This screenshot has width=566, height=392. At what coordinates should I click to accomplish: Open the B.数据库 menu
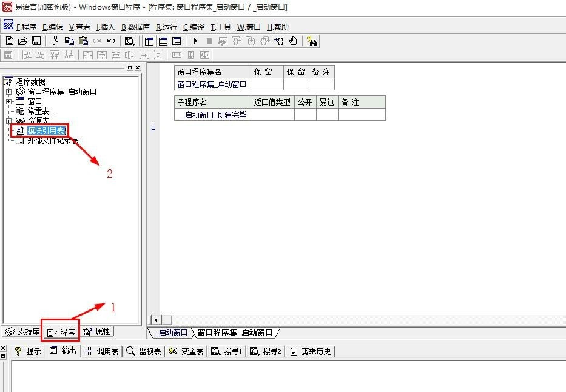coord(135,27)
